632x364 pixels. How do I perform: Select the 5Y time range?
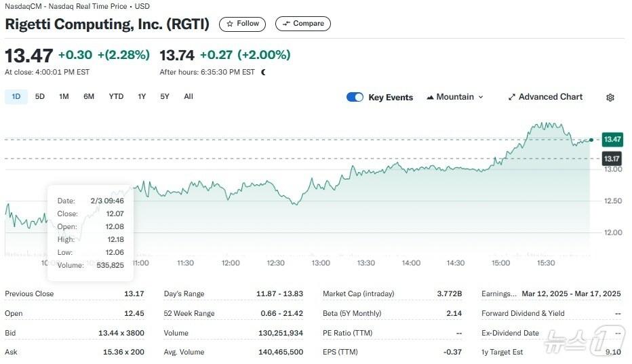[165, 96]
